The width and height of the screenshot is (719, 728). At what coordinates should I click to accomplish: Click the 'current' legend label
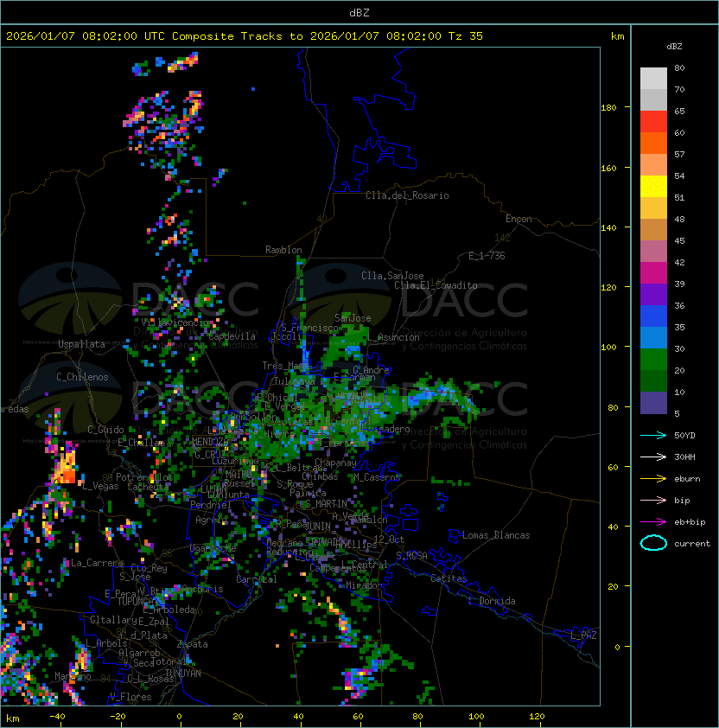(692, 544)
